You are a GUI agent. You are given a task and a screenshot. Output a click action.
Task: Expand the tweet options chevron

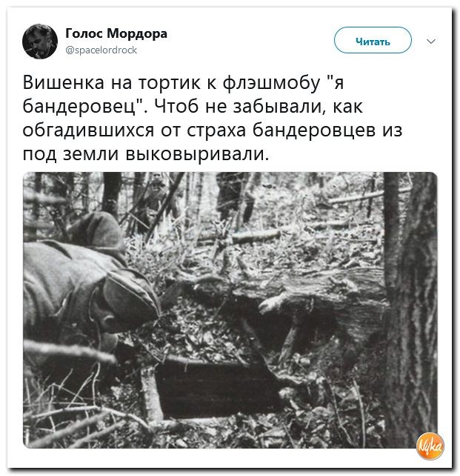(x=431, y=41)
